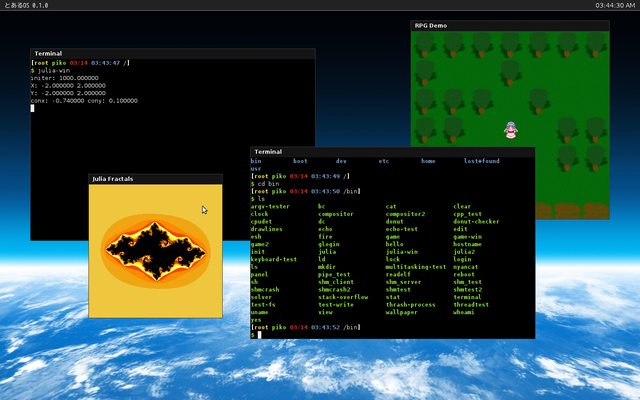
Task: Click the 'initer: 1000.000000' line in back Terminal
Action: 64,78
